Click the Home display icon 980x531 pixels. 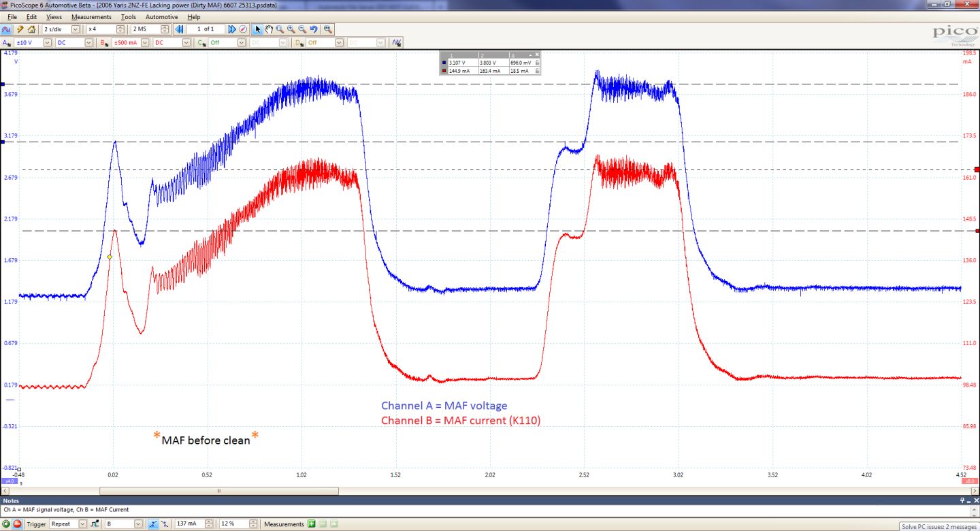32,29
